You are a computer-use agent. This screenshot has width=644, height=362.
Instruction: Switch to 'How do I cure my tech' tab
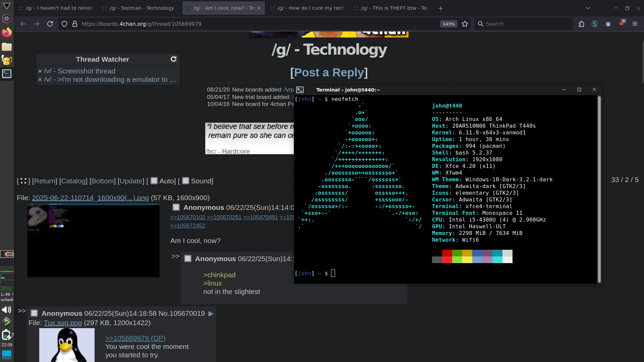pyautogui.click(x=307, y=8)
